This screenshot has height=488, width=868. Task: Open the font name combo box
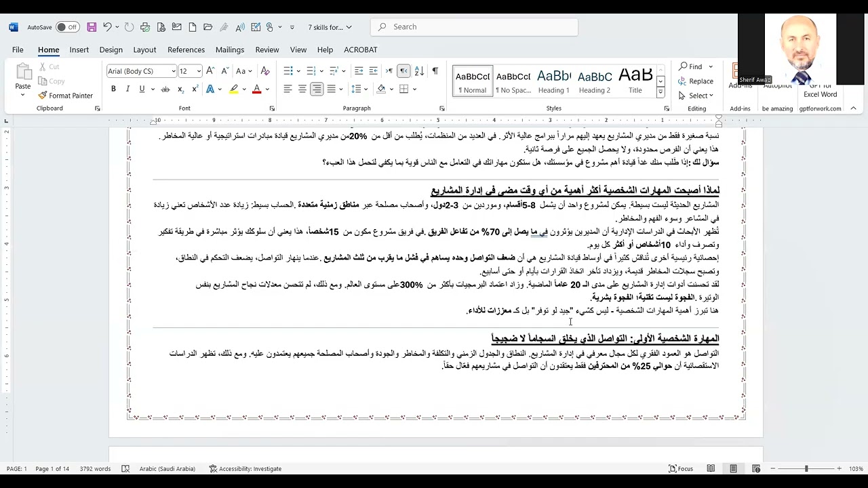coord(141,71)
